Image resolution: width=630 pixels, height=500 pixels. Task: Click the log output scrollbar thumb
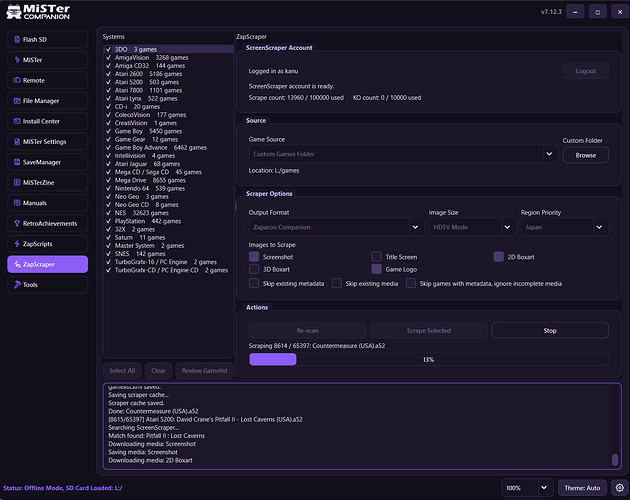(615, 459)
